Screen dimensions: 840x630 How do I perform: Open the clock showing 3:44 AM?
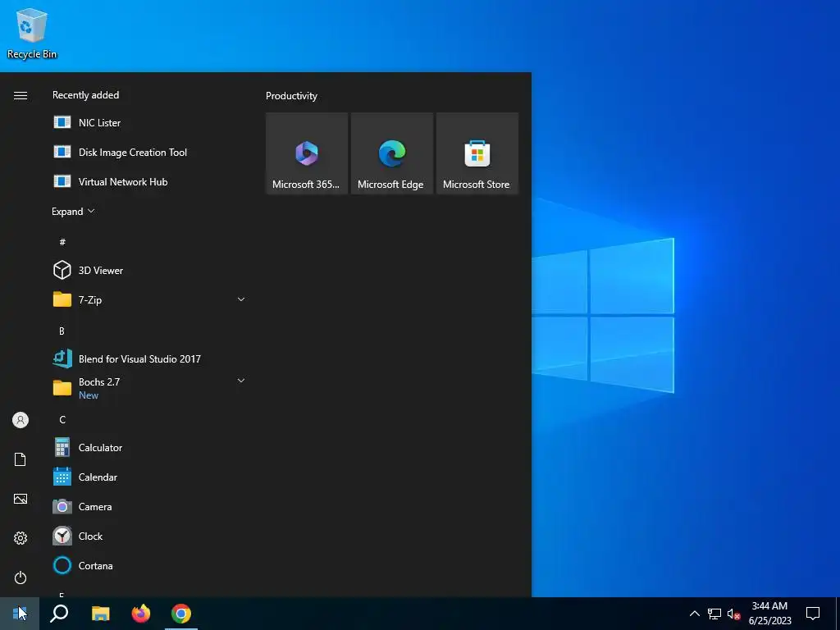(x=769, y=614)
